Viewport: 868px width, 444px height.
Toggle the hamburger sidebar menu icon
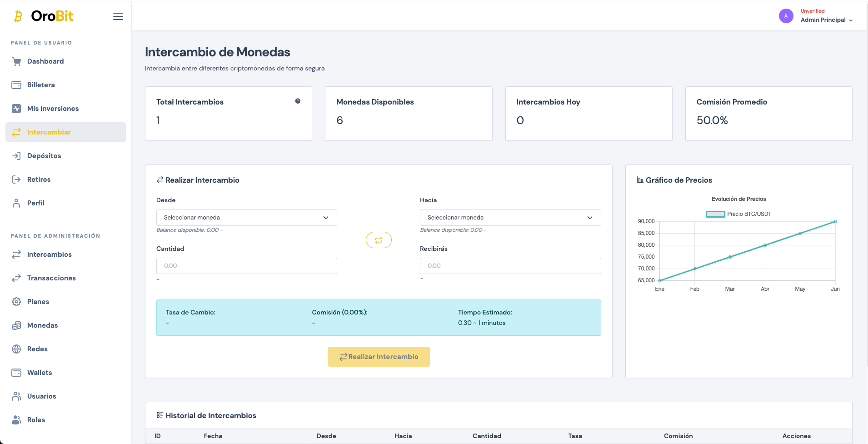click(118, 16)
